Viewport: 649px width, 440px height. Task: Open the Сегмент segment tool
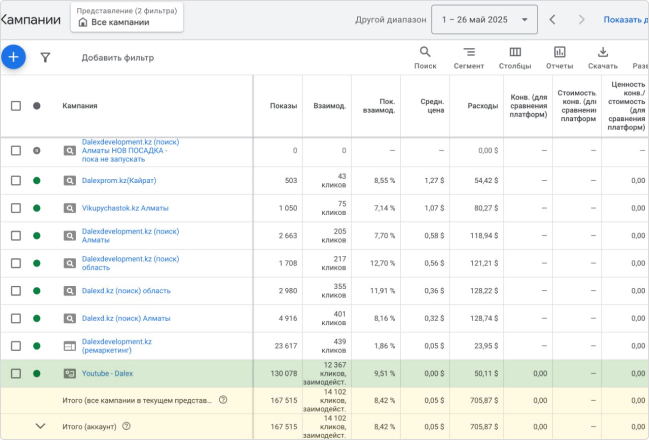[x=469, y=57]
